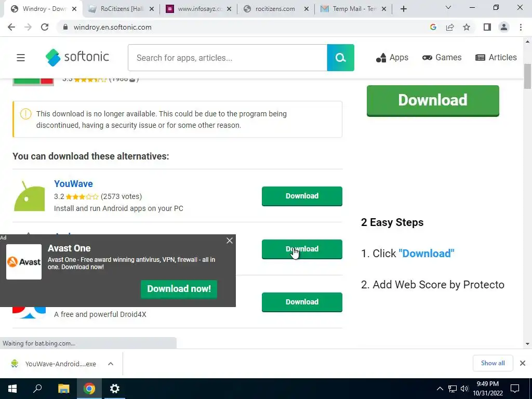
Task: Open Windows Start menu
Action: click(x=12, y=389)
